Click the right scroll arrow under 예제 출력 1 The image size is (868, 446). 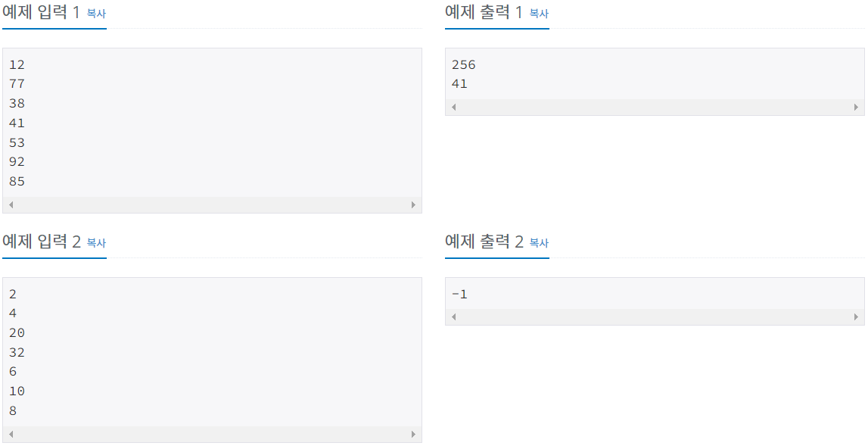click(x=857, y=108)
